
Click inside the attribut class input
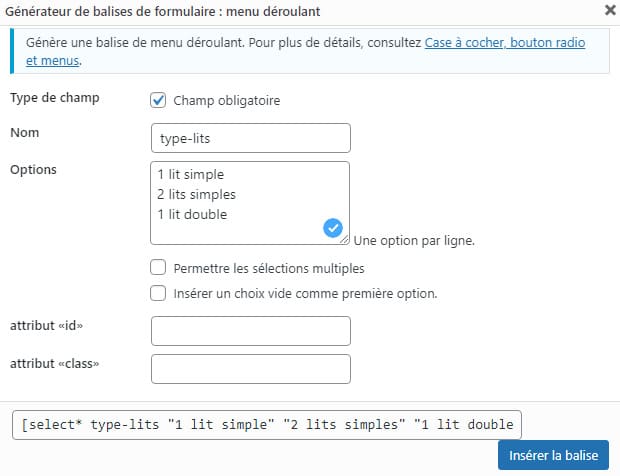(x=250, y=369)
